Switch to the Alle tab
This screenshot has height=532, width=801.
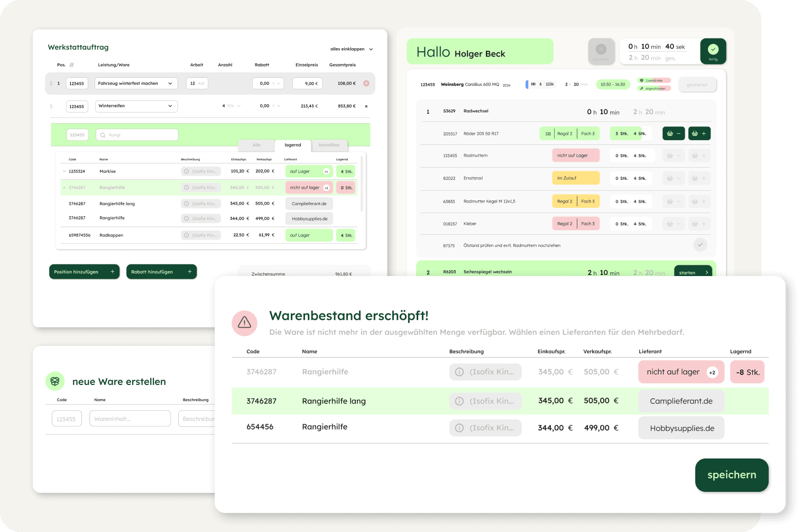(256, 145)
